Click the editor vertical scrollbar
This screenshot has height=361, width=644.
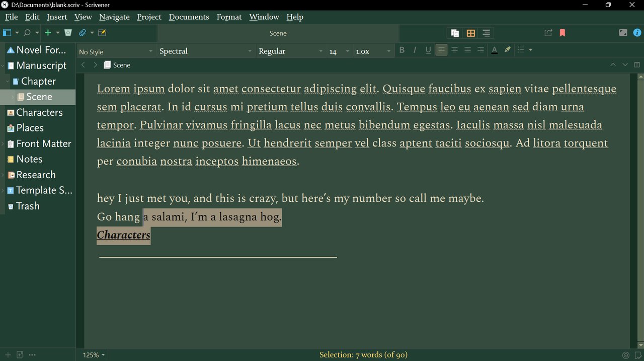pos(640,210)
